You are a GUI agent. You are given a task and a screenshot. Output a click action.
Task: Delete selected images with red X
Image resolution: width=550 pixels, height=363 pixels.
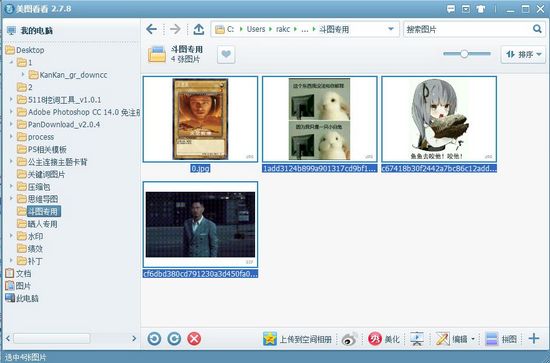194,339
